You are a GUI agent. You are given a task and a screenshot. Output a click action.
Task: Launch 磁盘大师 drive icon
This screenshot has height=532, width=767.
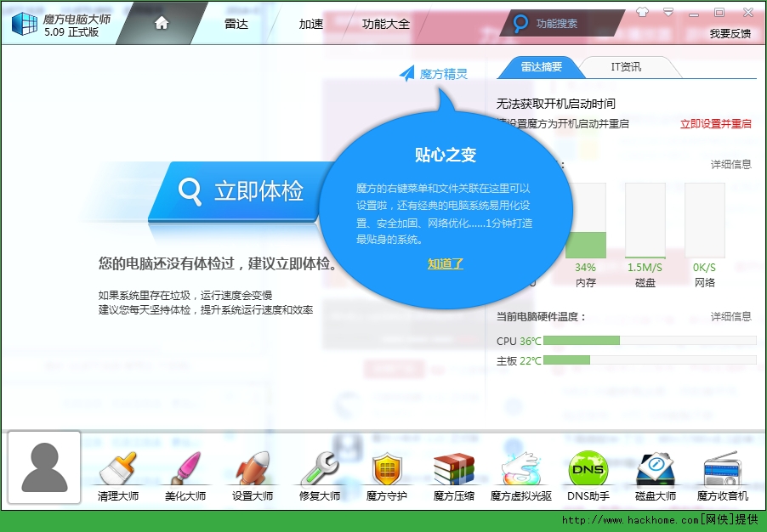656,469
